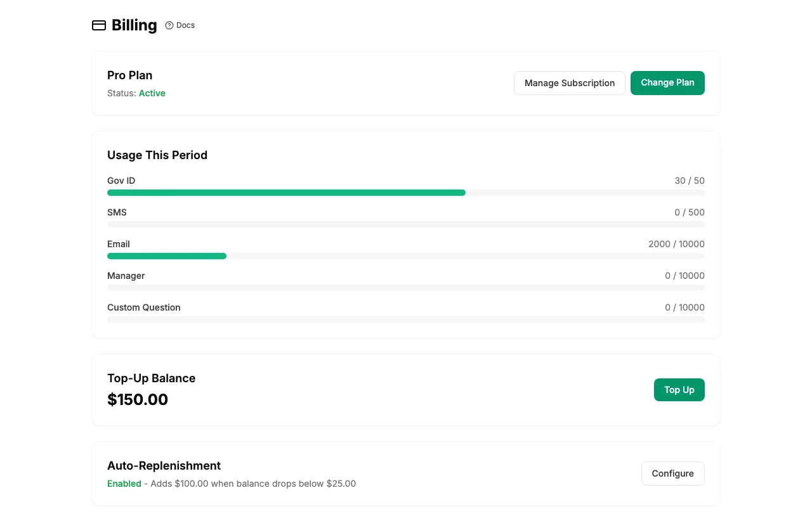The height and width of the screenshot is (521, 812).
Task: Click the Top-Up Balance heading
Action: (x=151, y=378)
